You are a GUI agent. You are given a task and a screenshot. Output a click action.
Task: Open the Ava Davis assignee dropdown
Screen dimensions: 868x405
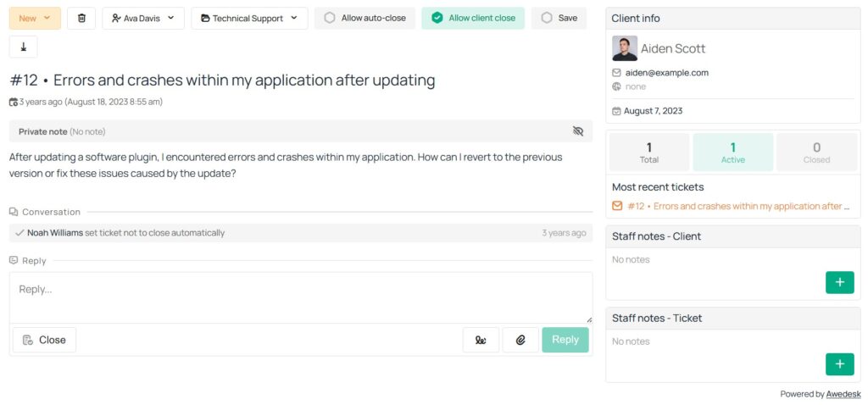point(143,18)
